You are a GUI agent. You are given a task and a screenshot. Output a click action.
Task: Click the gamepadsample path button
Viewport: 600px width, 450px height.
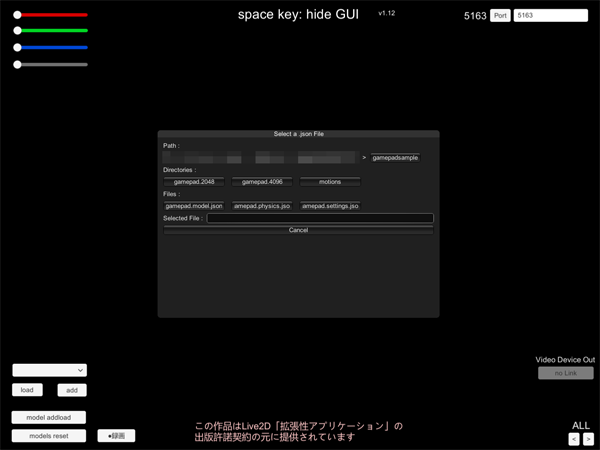(395, 158)
